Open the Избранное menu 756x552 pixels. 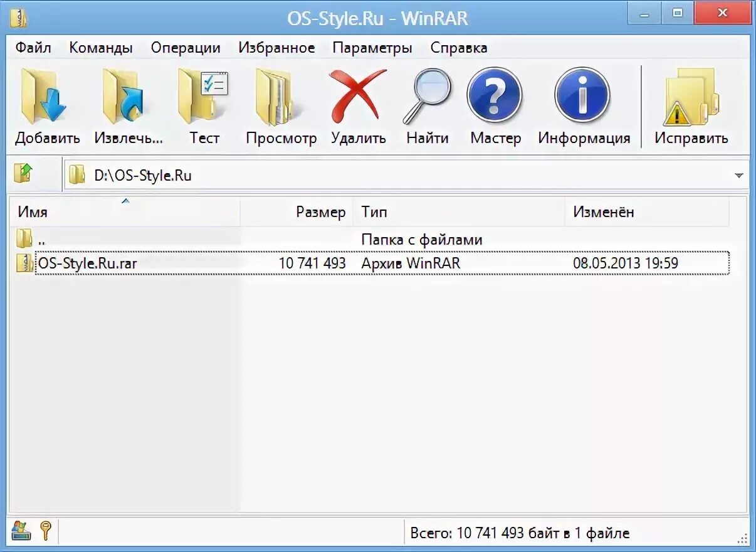(276, 48)
